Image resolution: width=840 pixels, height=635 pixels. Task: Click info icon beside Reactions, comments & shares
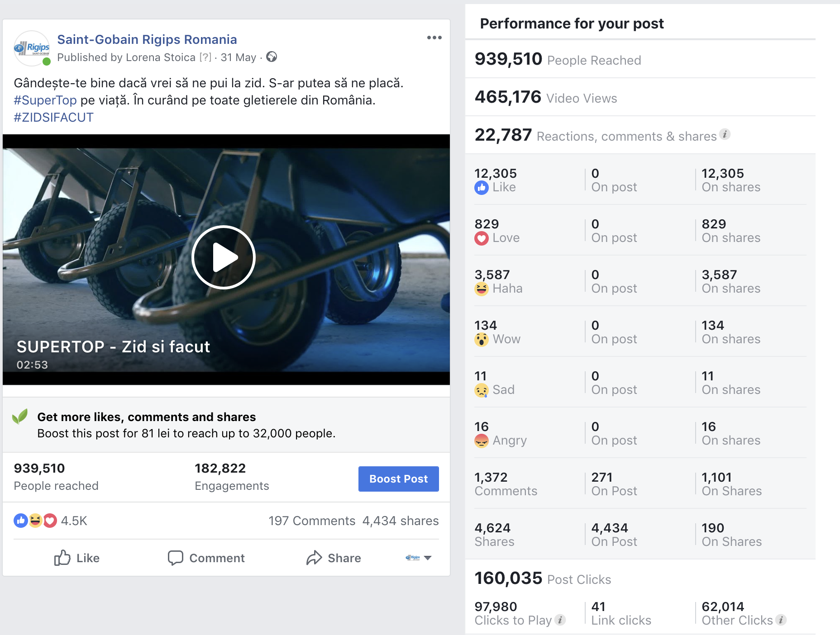[x=725, y=134]
